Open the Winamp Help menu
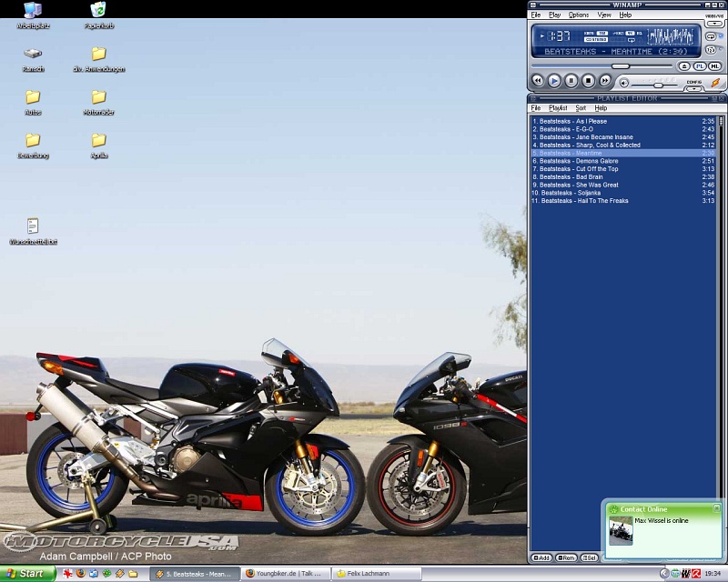Viewport: 728px width, 582px height. pyautogui.click(x=625, y=15)
